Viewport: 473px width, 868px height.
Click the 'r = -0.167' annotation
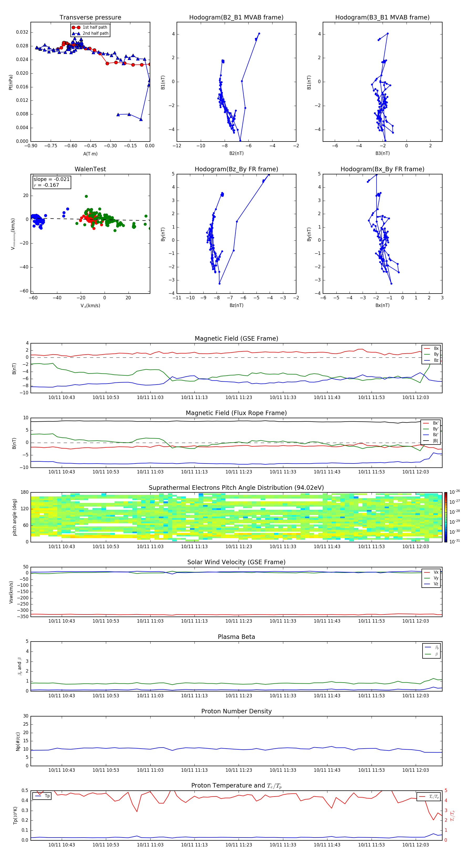[x=47, y=185]
